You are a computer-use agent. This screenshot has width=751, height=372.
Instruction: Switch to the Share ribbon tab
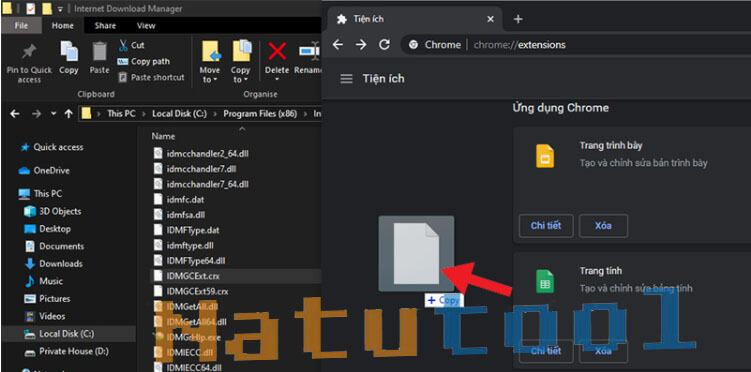[x=105, y=26]
